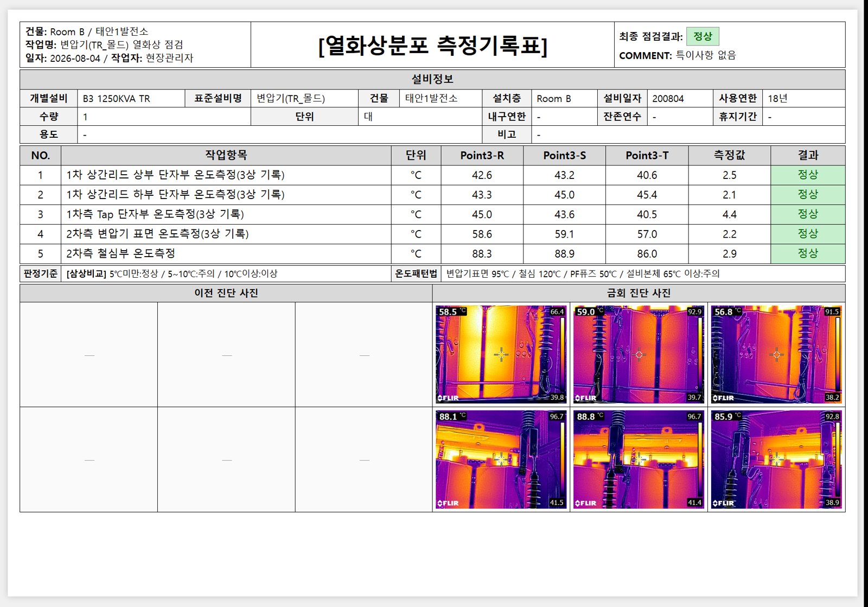Click the 4.4 측정값 cell
The image size is (868, 607).
coord(729,214)
